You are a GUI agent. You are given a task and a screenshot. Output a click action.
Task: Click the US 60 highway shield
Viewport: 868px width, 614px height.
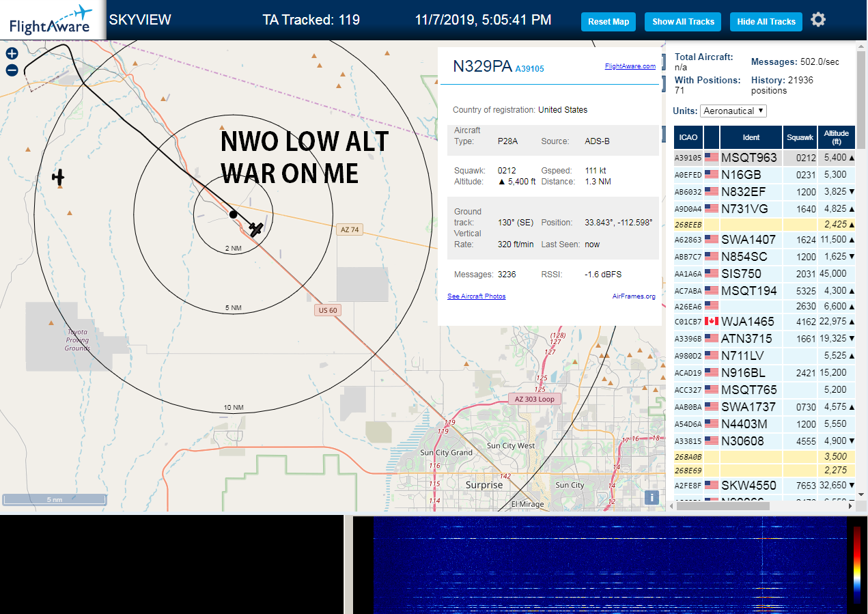pyautogui.click(x=328, y=310)
